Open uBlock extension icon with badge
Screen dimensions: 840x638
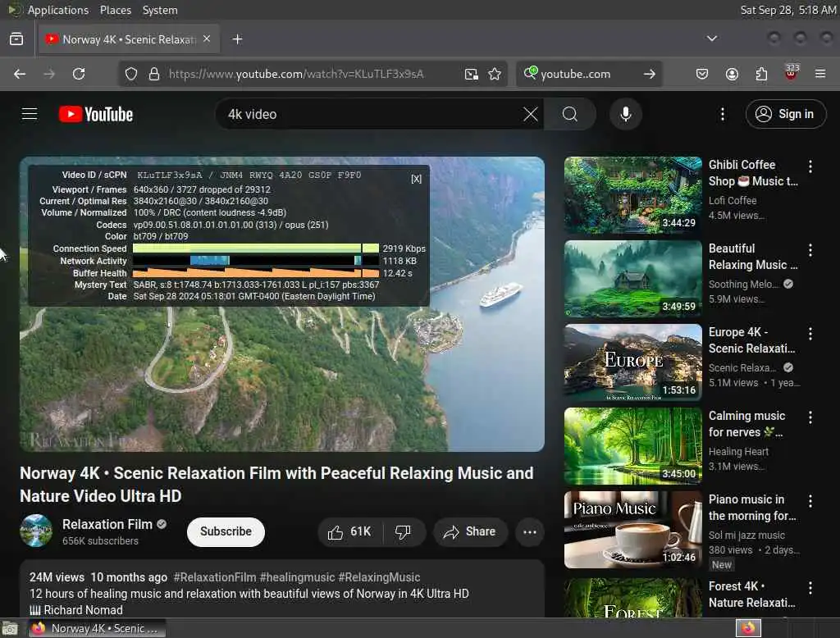click(792, 73)
